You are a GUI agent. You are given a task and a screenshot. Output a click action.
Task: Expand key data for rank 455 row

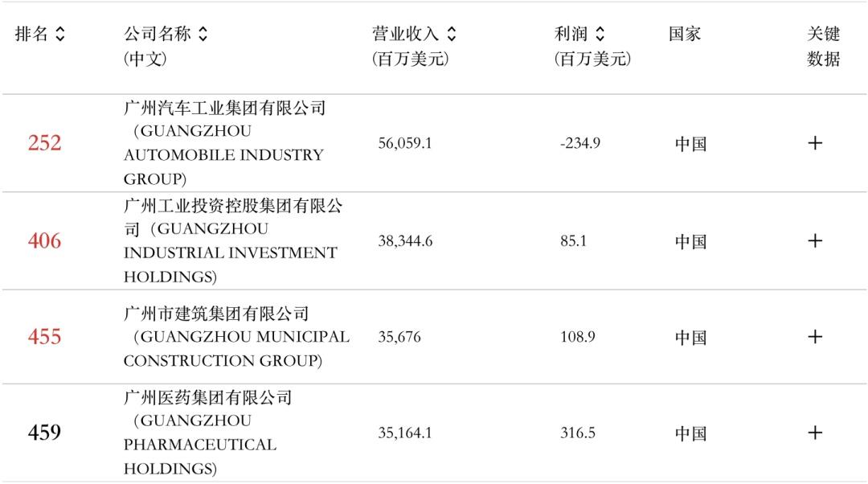click(815, 336)
